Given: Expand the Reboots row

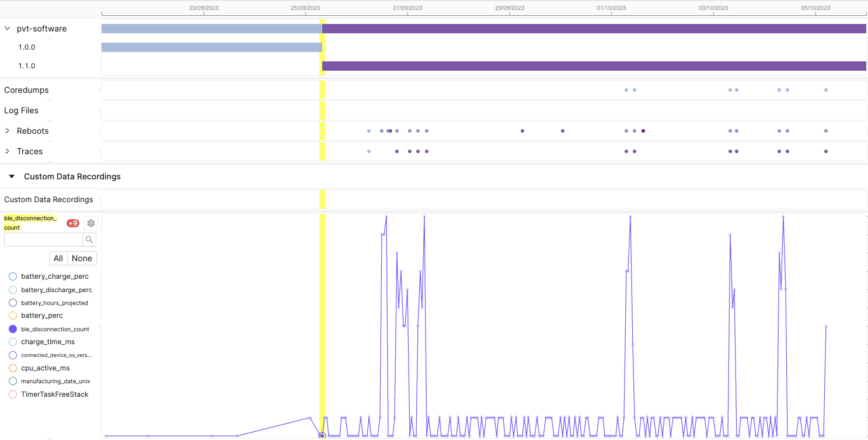Looking at the screenshot, I should (8, 131).
